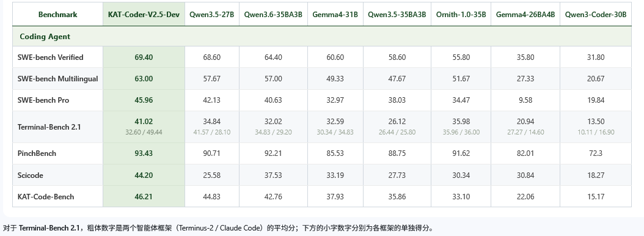The image size is (644, 236).
Task: Click the bold 41.02 average score
Action: coord(144,121)
